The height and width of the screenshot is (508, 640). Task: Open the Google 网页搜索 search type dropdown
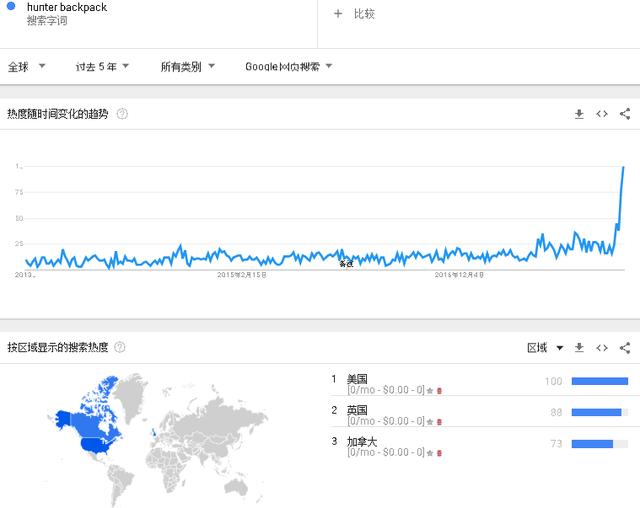tap(289, 67)
